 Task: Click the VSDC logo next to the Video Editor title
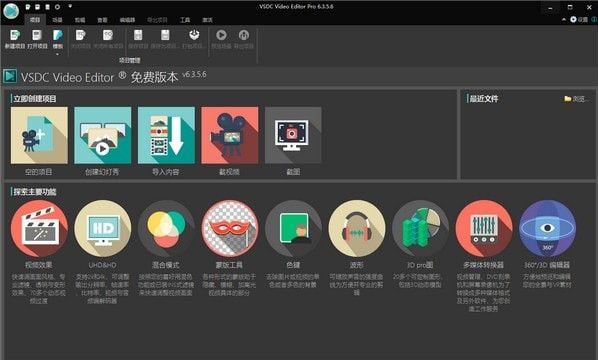[10, 76]
